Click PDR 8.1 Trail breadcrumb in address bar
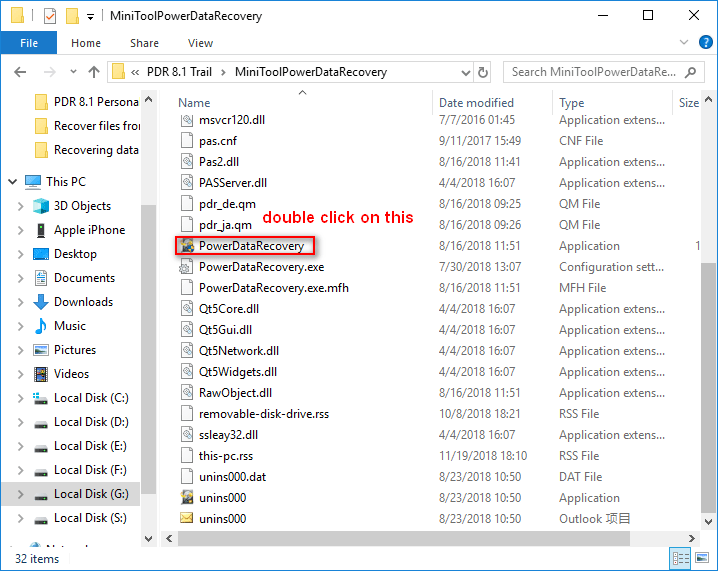Image resolution: width=718 pixels, height=571 pixels. click(179, 72)
